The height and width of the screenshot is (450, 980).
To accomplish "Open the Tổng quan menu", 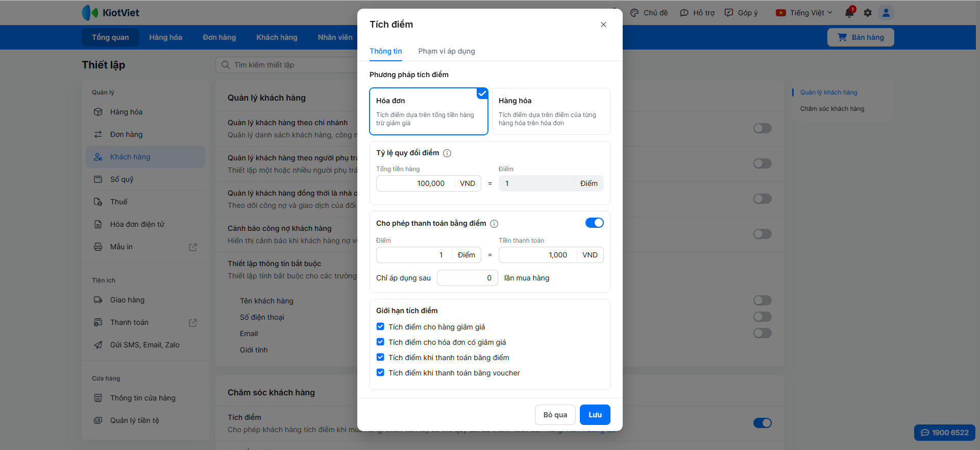I will tap(110, 37).
